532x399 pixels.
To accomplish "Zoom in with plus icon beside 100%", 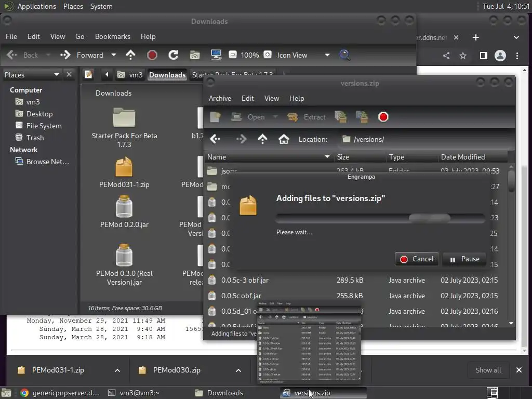I will [268, 55].
